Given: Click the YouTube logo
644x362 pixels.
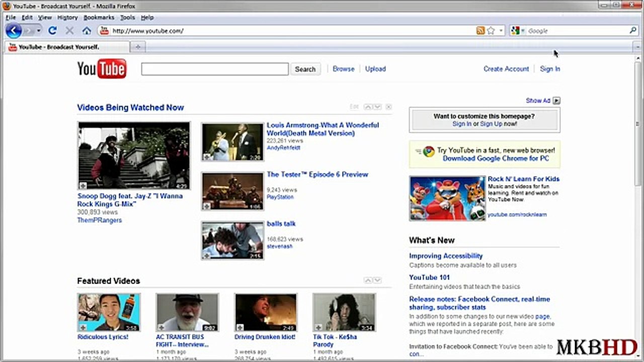Looking at the screenshot, I should 102,69.
